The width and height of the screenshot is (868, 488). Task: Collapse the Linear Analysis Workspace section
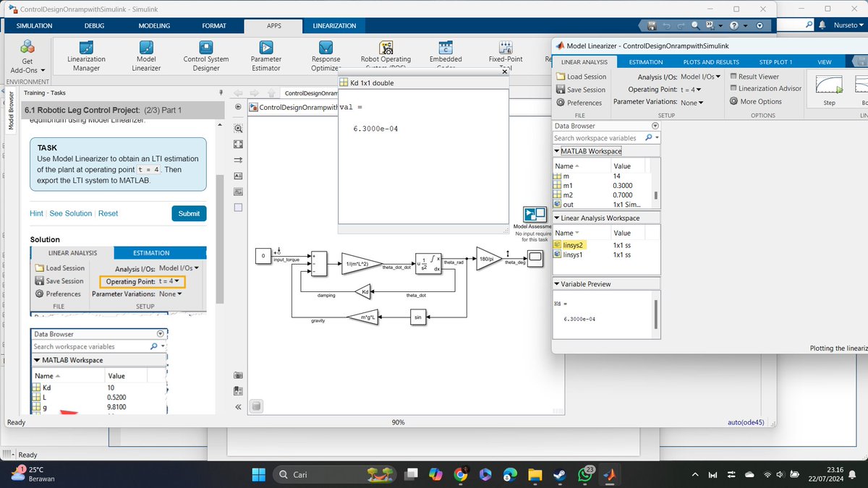coord(556,218)
